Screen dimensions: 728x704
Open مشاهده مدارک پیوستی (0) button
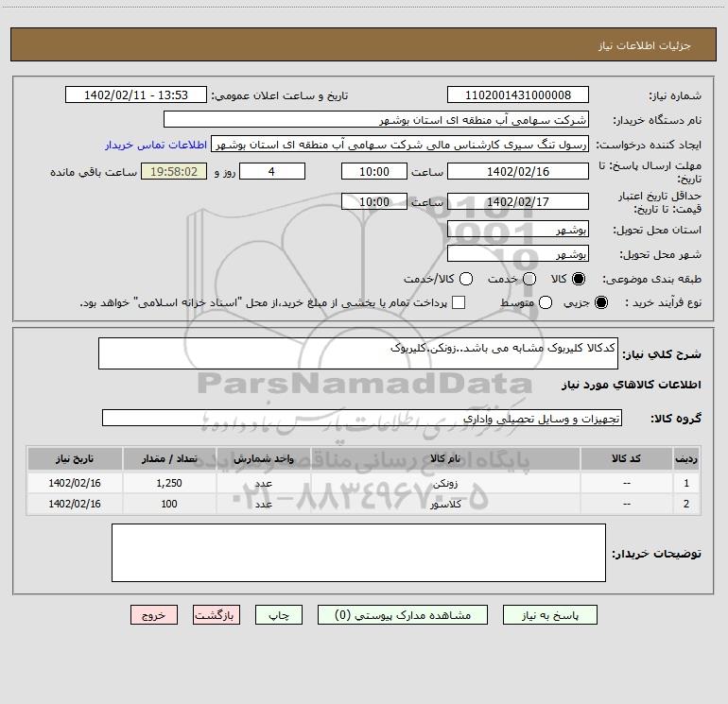(403, 615)
